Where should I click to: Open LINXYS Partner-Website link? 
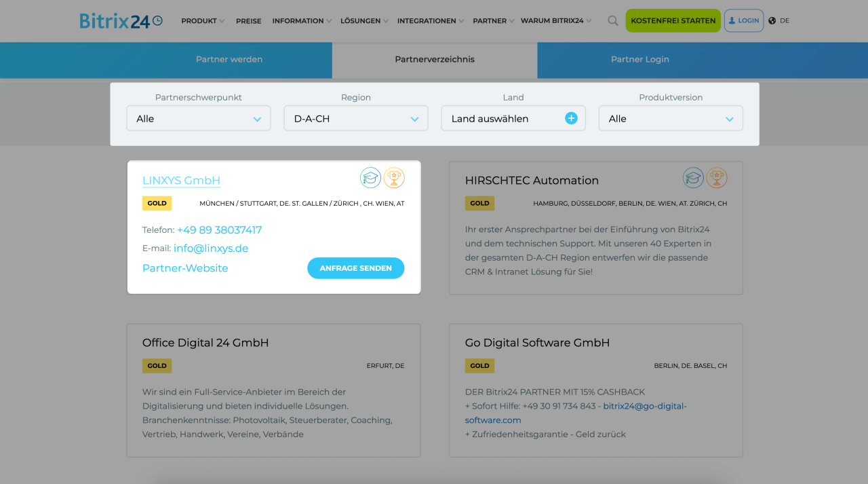click(x=185, y=268)
